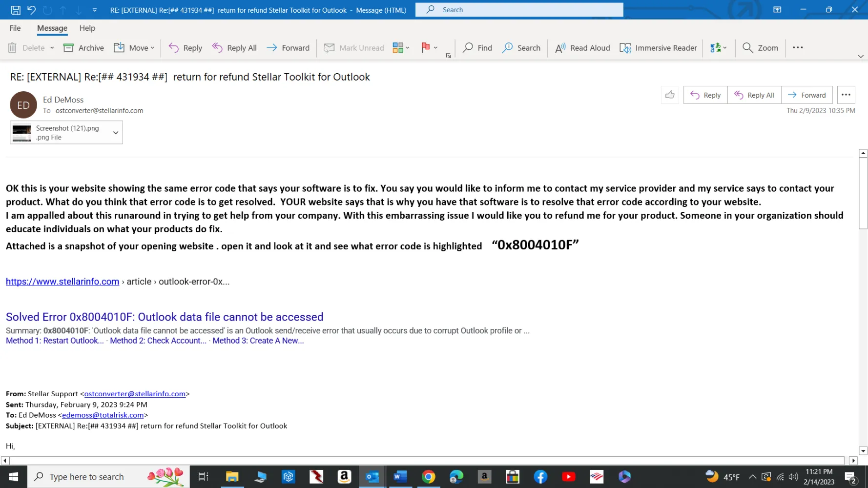Screen dimensions: 868x488
Task: Open the notification center icon
Action: tap(850, 477)
